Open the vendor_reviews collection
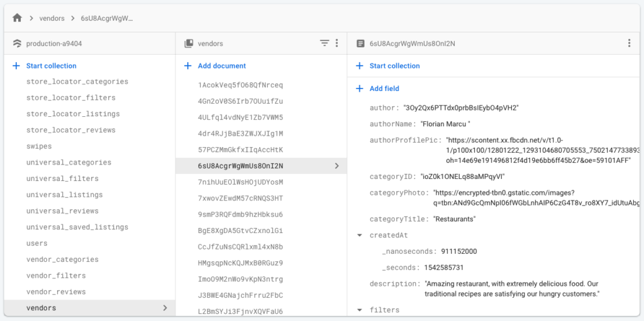The height and width of the screenshot is (321, 644). [56, 292]
